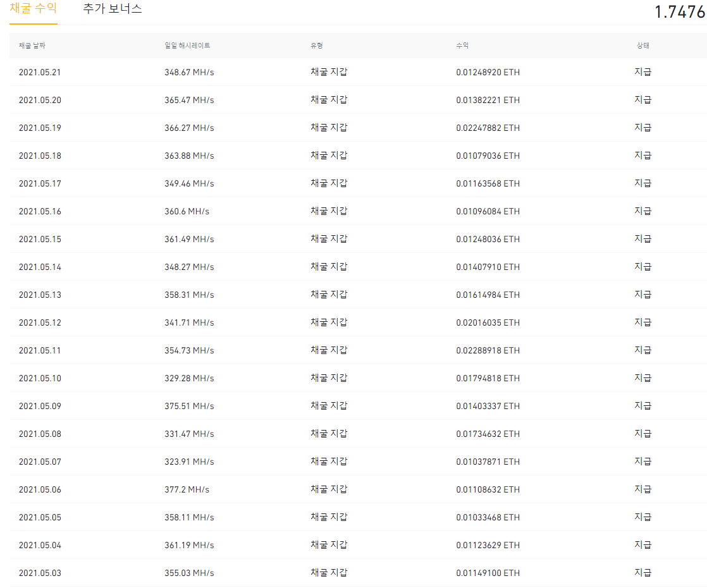This screenshot has height=588, width=707.
Task: Click the 수익 column header
Action: click(x=462, y=46)
